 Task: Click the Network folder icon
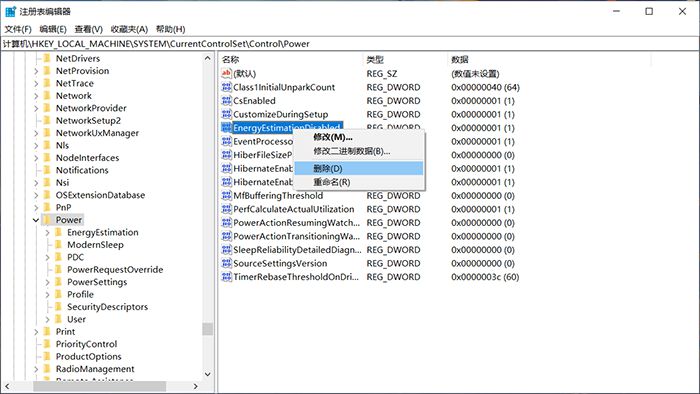[x=47, y=95]
